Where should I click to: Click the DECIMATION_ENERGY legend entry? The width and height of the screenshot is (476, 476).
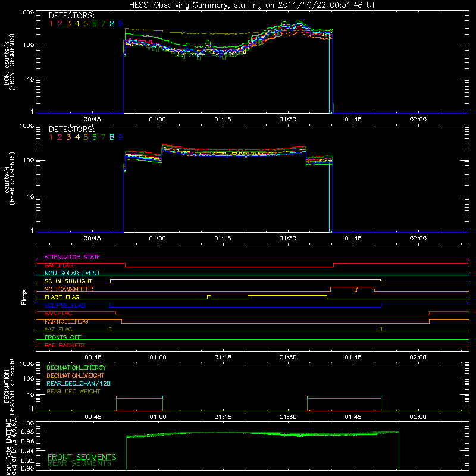tap(76, 368)
